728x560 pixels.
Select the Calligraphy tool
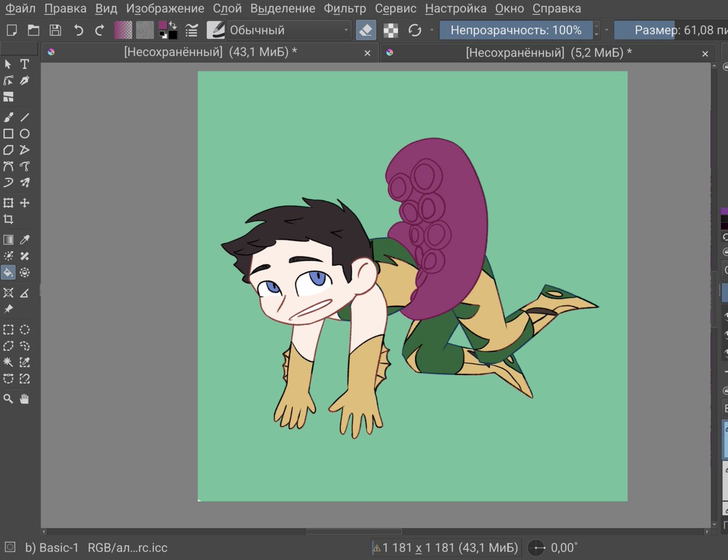tap(25, 80)
